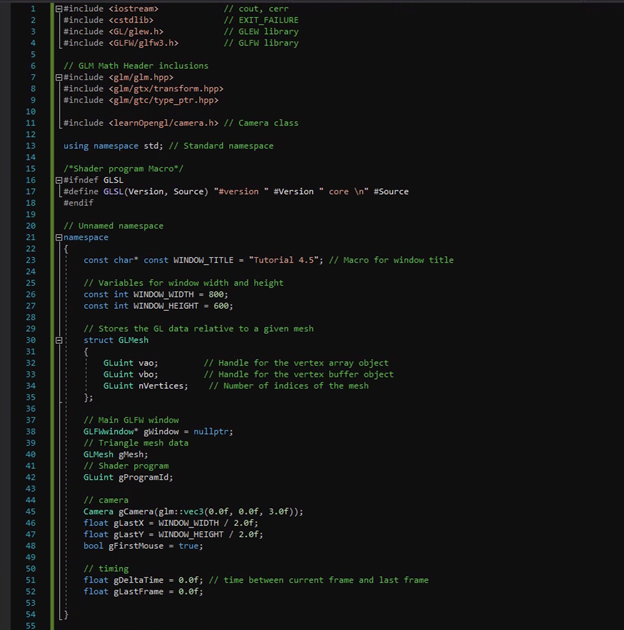The image size is (624, 630).
Task: Click the <glm/gtc/type_ptr.hpp> include text
Action: [164, 100]
